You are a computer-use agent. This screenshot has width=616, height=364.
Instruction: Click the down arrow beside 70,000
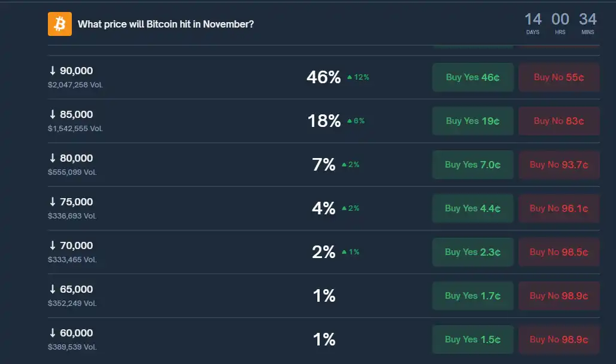tap(51, 245)
